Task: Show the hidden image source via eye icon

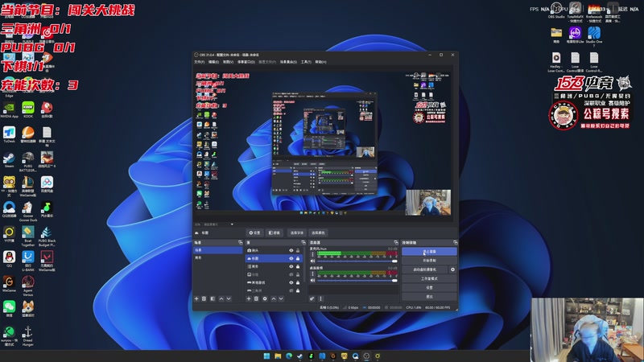Action: point(291,274)
